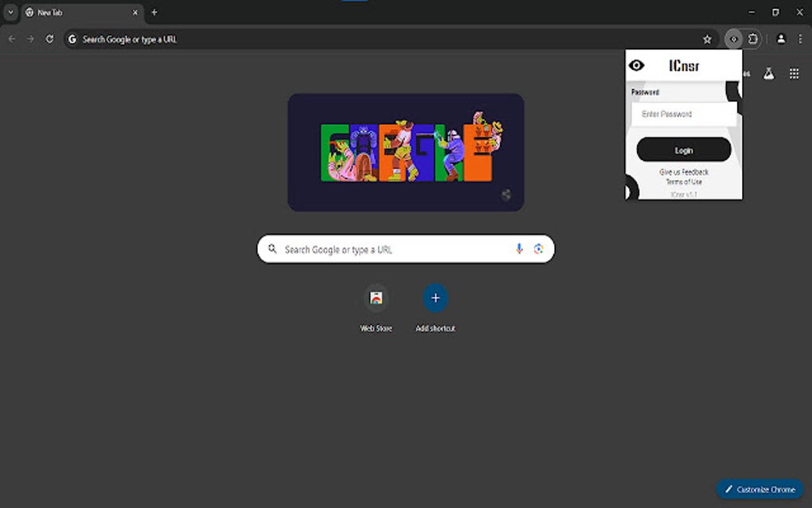Open the Customize Chrome panel

point(759,489)
